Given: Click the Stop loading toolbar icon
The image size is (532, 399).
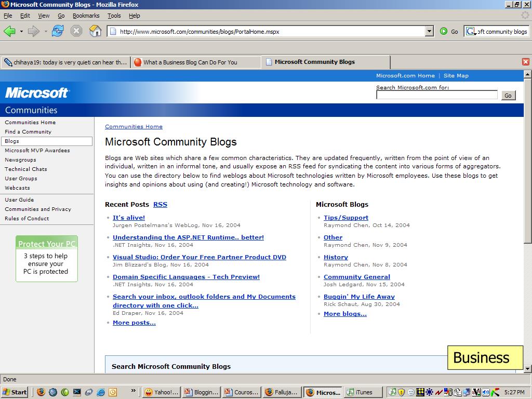Looking at the screenshot, I should pyautogui.click(x=76, y=31).
